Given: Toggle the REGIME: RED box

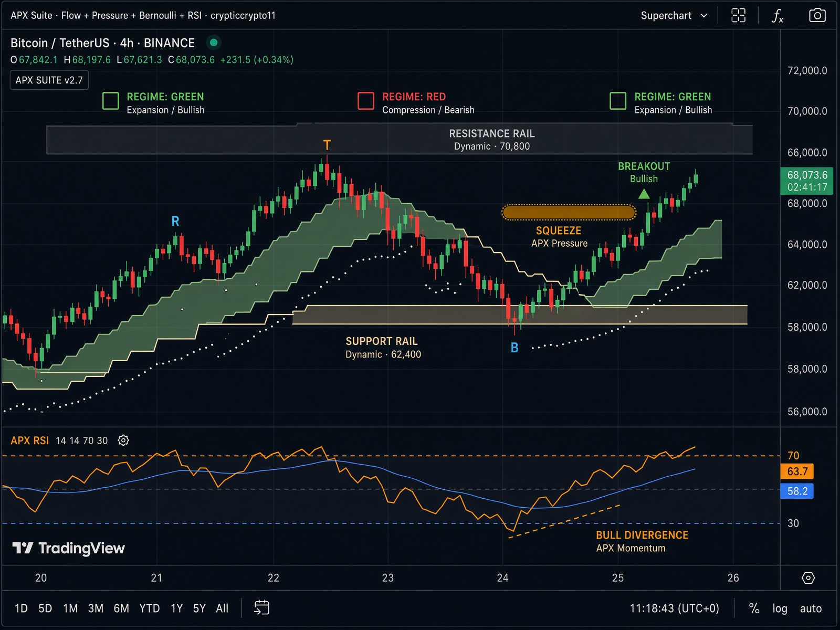Looking at the screenshot, I should 365,101.
